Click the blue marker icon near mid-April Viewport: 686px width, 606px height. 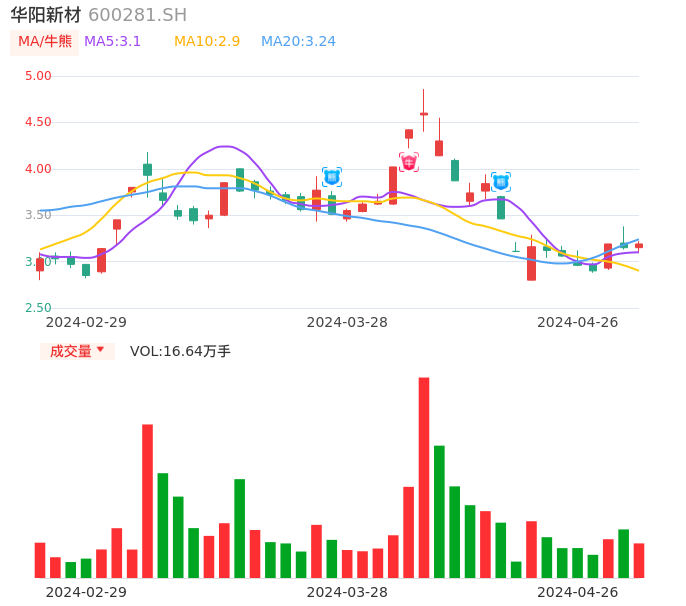(501, 181)
